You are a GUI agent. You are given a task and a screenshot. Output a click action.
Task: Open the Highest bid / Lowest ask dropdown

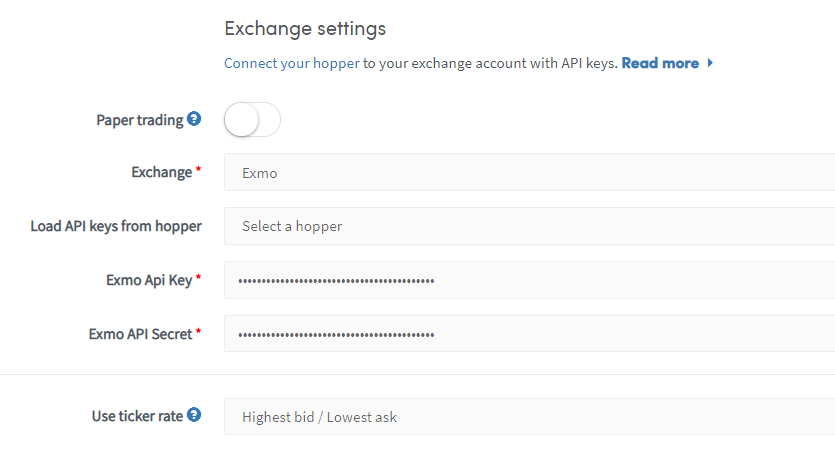(x=529, y=417)
